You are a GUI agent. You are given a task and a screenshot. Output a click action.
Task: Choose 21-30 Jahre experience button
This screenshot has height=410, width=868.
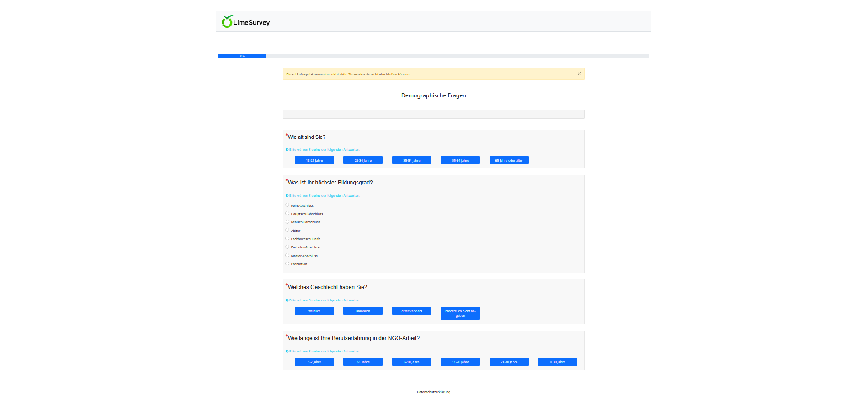click(509, 362)
